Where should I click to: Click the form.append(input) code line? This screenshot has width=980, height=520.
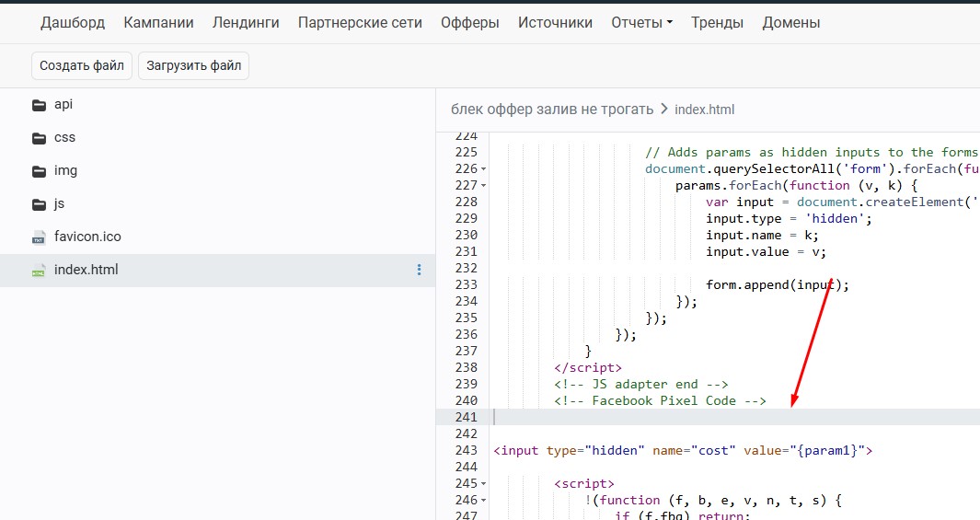pos(778,285)
